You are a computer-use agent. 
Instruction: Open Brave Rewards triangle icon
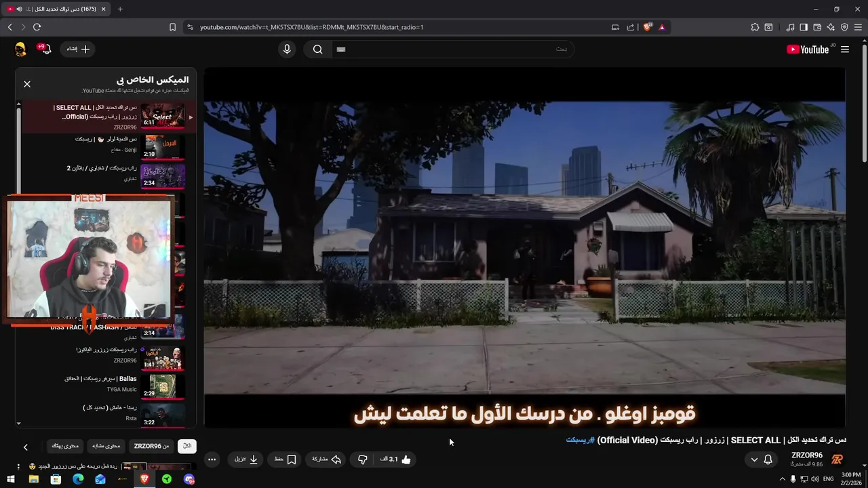tap(662, 27)
